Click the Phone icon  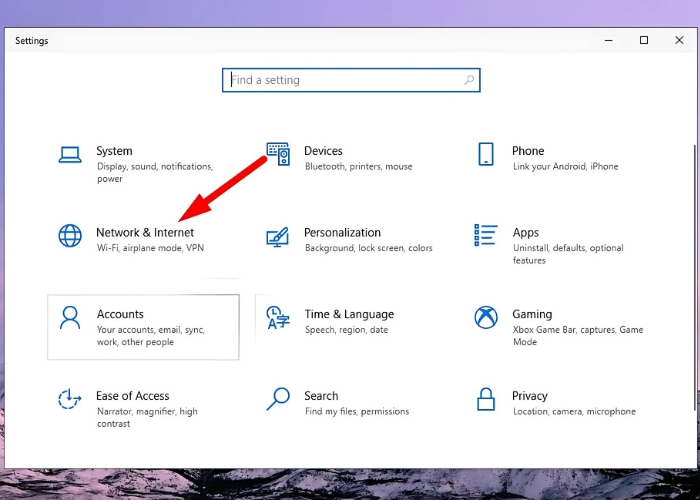486,154
